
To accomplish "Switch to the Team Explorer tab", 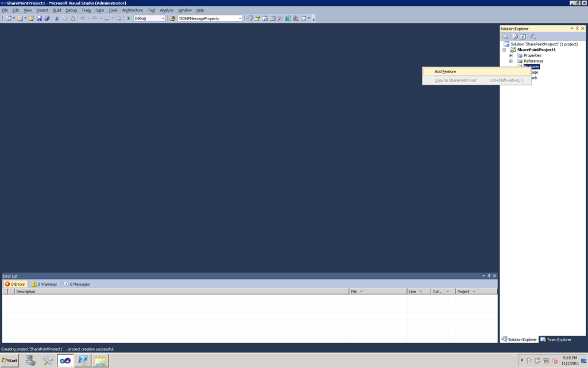I will click(556, 339).
